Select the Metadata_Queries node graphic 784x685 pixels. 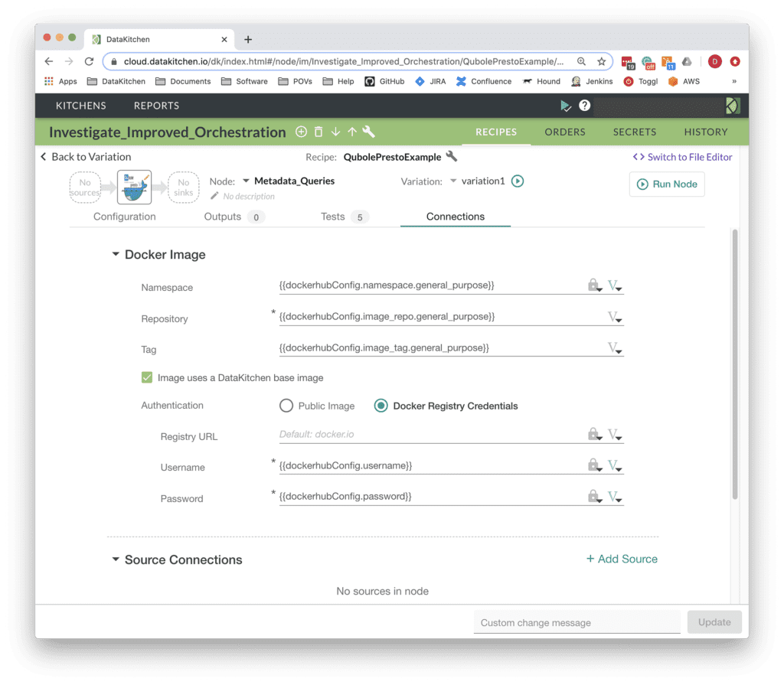[x=133, y=187]
